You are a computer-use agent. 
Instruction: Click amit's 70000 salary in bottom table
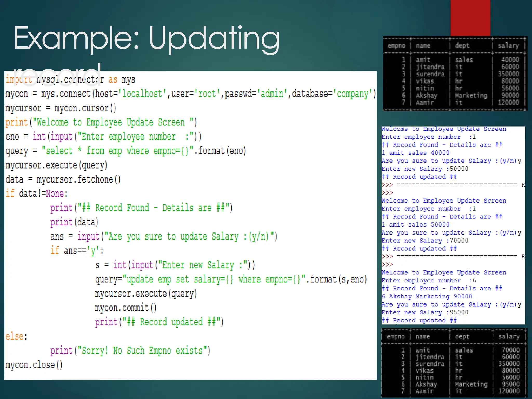coord(510,350)
